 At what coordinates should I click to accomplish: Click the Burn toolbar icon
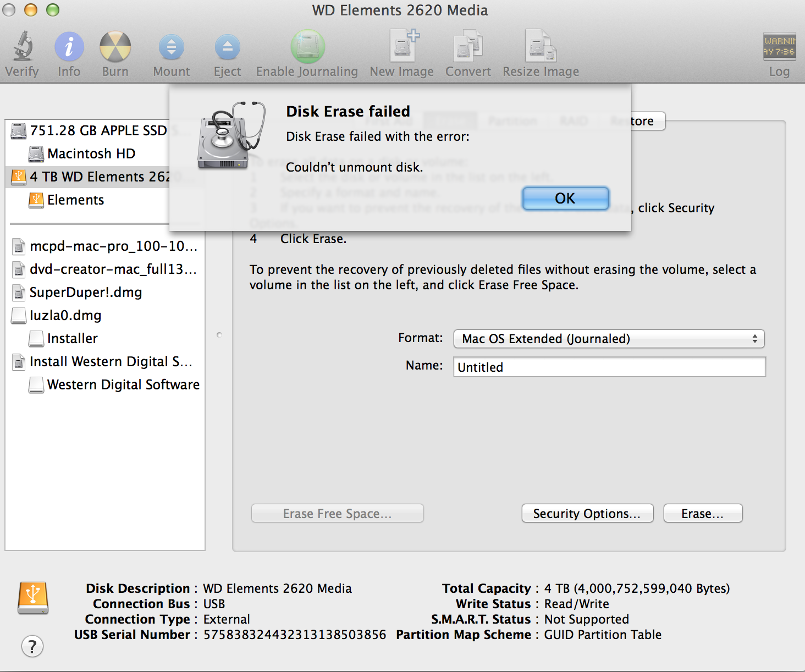pos(115,46)
